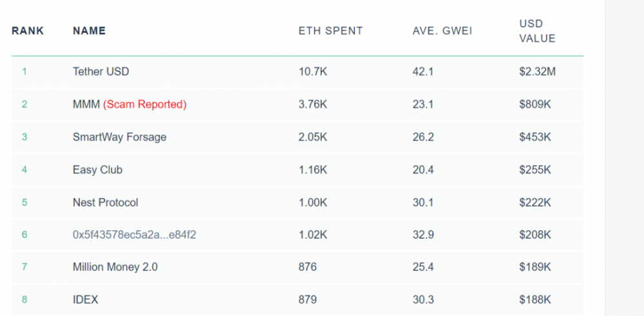
Task: Open the Nest Protocol entry
Action: 105,203
